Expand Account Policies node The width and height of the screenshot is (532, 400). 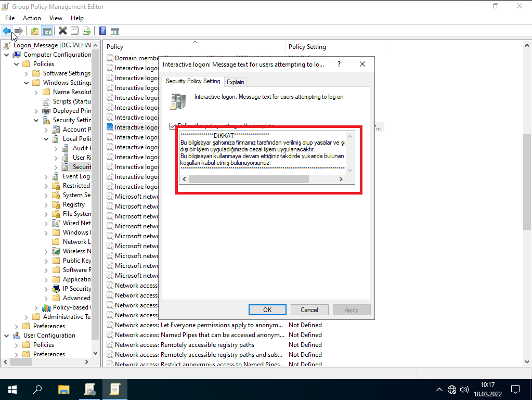point(46,130)
